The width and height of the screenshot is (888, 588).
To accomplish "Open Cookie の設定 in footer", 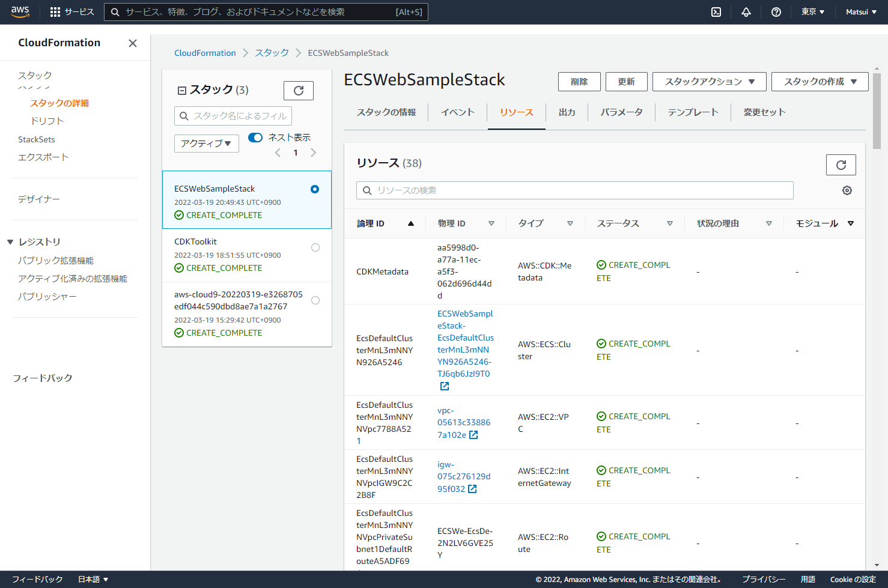I will [853, 580].
